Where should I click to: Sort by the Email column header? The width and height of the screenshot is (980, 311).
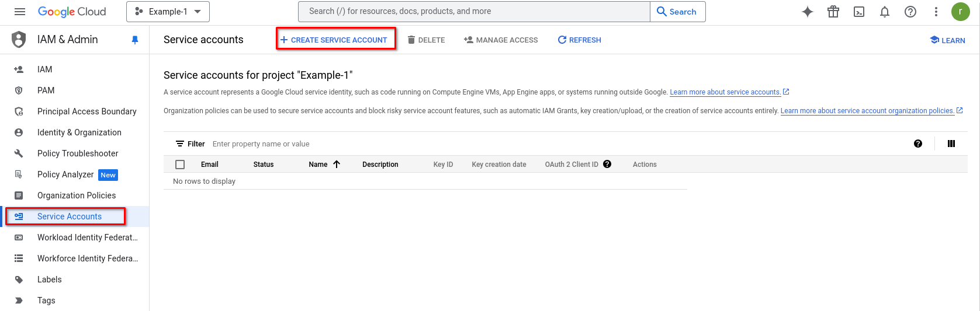(210, 165)
